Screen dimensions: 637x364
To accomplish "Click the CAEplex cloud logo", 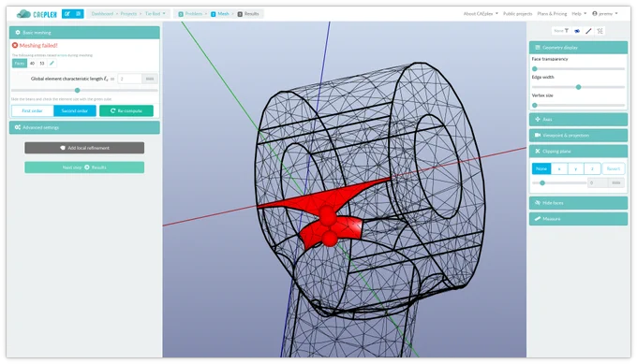I will pos(23,14).
